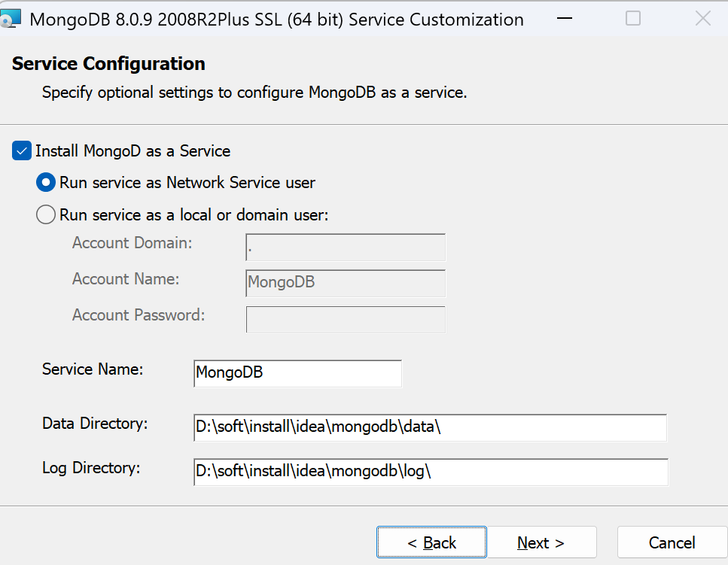The height and width of the screenshot is (565, 728).
Task: Proceed with the Next button
Action: (541, 542)
